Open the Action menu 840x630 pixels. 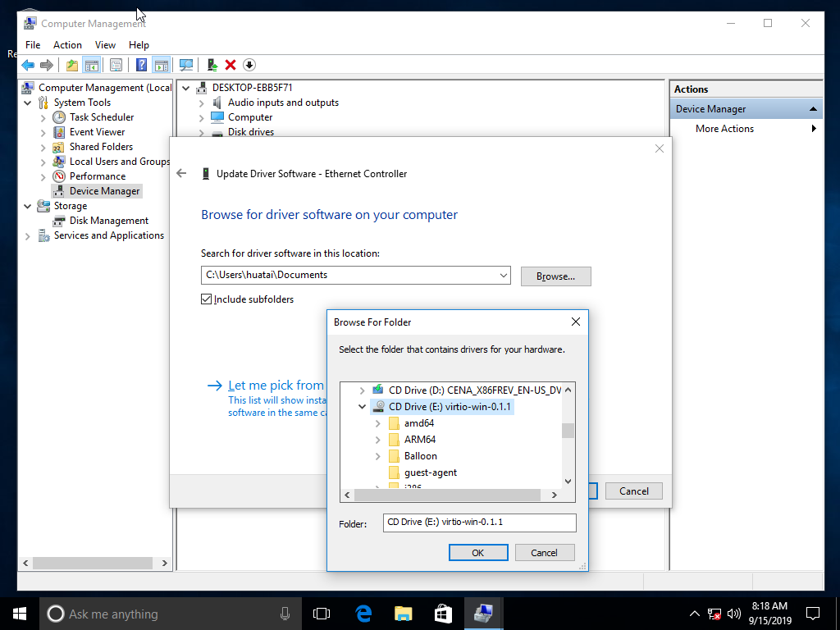tap(67, 45)
